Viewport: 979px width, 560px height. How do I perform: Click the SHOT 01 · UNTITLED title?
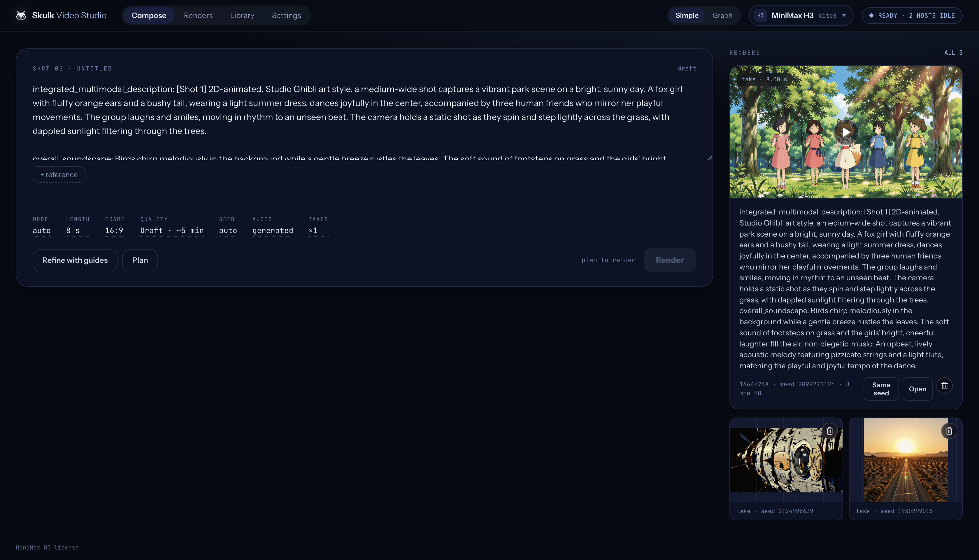72,68
